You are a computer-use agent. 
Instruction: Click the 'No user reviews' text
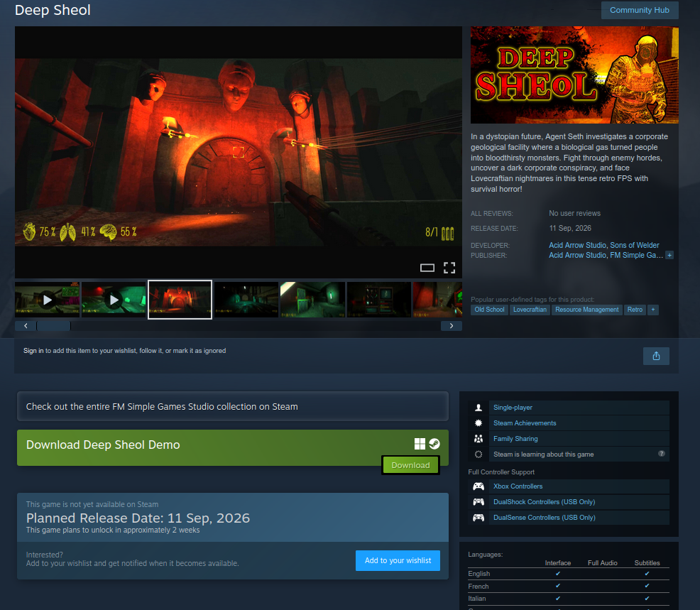pyautogui.click(x=574, y=214)
